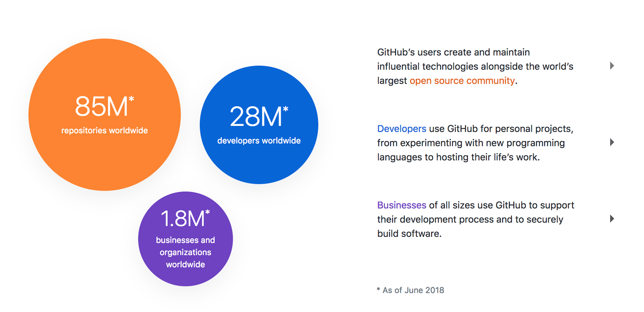
Task: Expand the arrow beside the Developers paragraph
Action: (x=612, y=142)
